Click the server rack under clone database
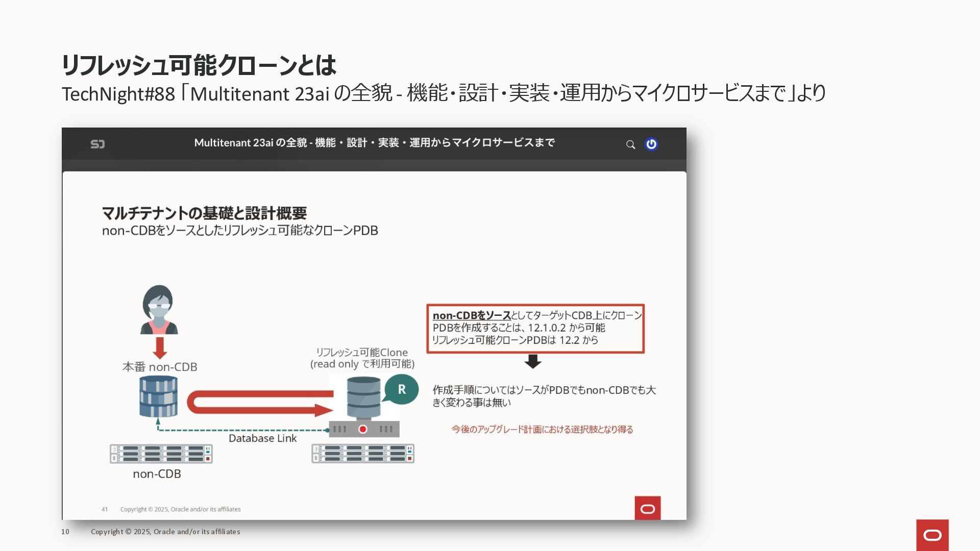The width and height of the screenshot is (980, 551). pos(363,453)
